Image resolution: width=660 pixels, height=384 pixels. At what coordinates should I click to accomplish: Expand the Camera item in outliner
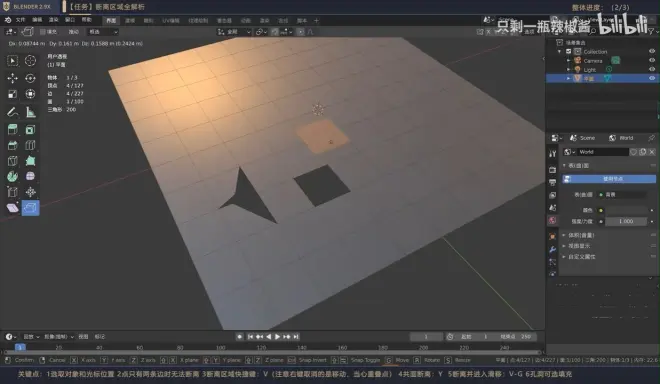coord(569,61)
